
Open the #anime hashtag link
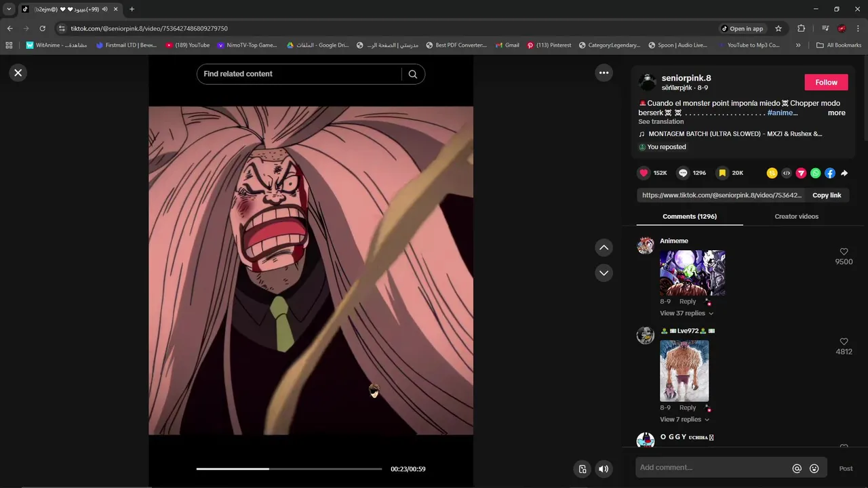click(x=782, y=113)
